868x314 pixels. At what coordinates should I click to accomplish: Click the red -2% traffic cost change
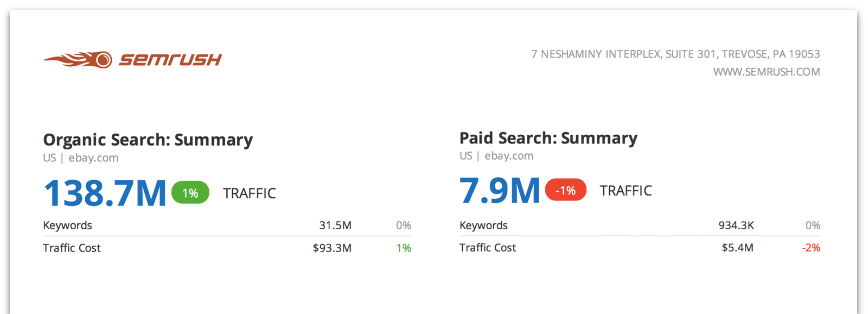point(811,248)
